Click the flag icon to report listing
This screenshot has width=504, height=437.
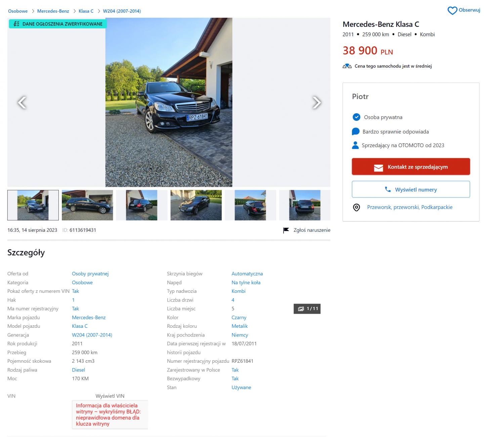click(x=286, y=230)
